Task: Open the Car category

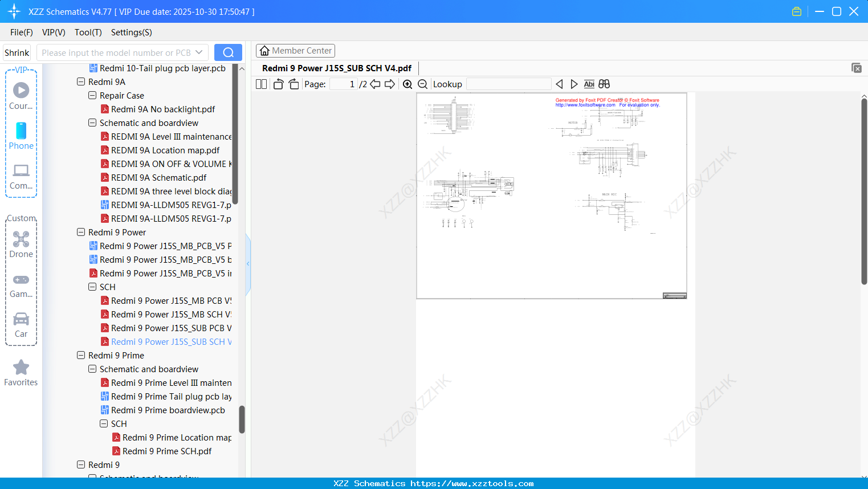Action: 21,325
